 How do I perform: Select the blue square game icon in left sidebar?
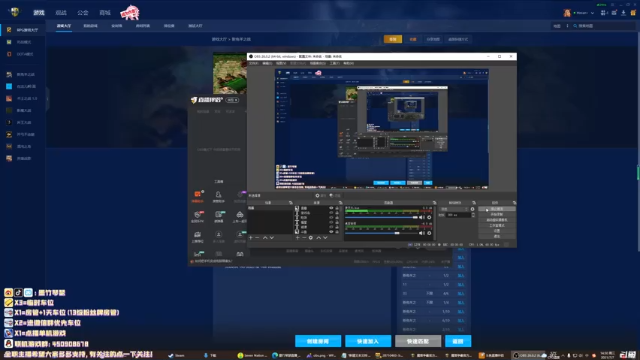(9, 86)
